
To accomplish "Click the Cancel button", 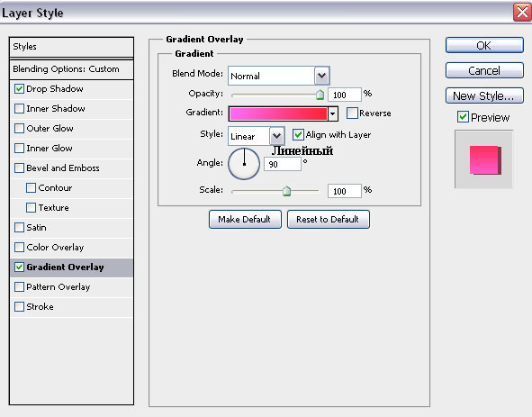I will coord(484,70).
